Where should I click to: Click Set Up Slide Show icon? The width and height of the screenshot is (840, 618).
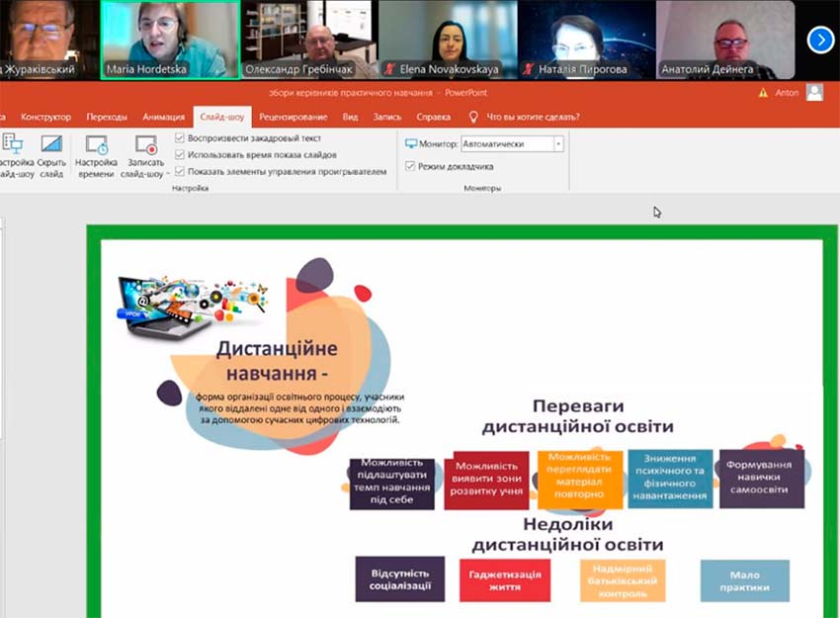point(12,145)
